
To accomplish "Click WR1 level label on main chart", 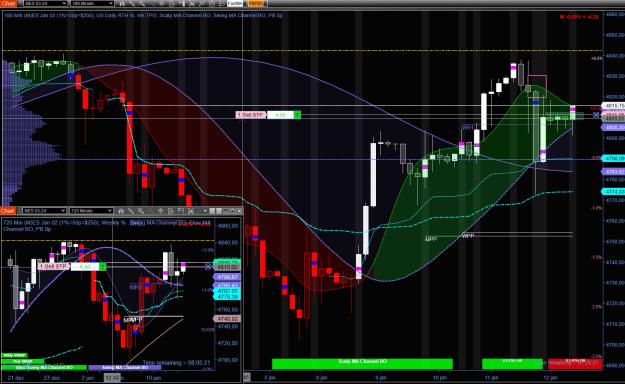I will [468, 128].
